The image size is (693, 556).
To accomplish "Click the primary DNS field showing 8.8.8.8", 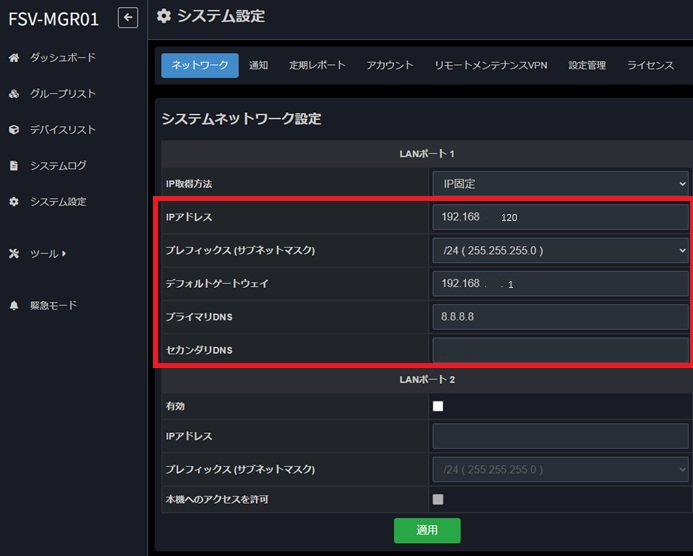I will pos(560,317).
